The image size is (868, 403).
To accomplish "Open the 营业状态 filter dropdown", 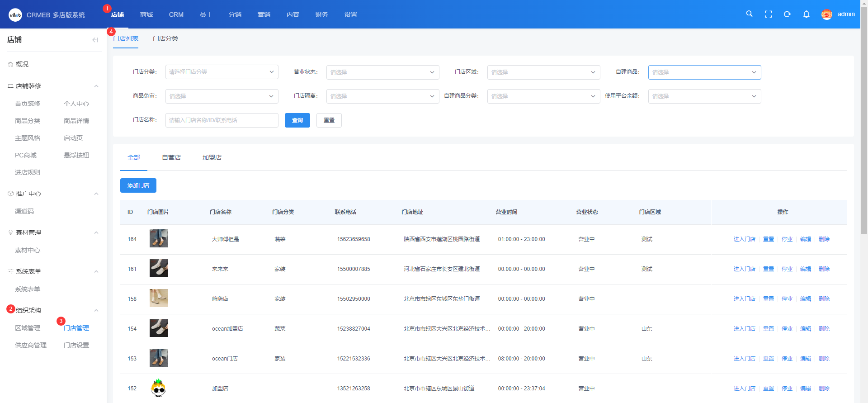I will pyautogui.click(x=382, y=72).
